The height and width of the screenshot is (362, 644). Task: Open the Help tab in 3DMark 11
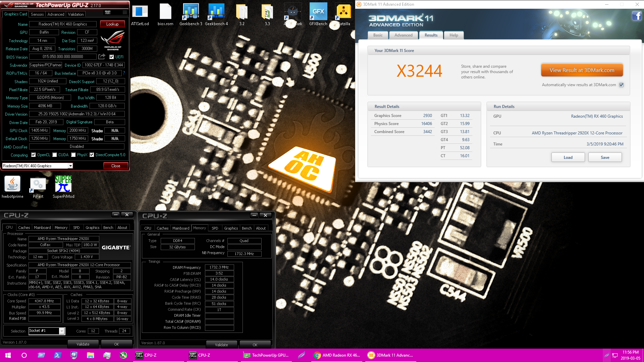point(453,35)
